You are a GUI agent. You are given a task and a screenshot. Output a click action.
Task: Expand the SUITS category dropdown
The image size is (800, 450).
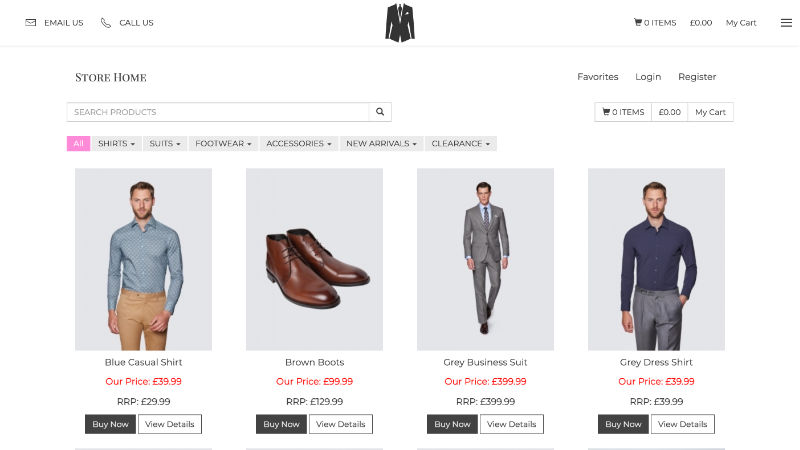pyautogui.click(x=165, y=143)
